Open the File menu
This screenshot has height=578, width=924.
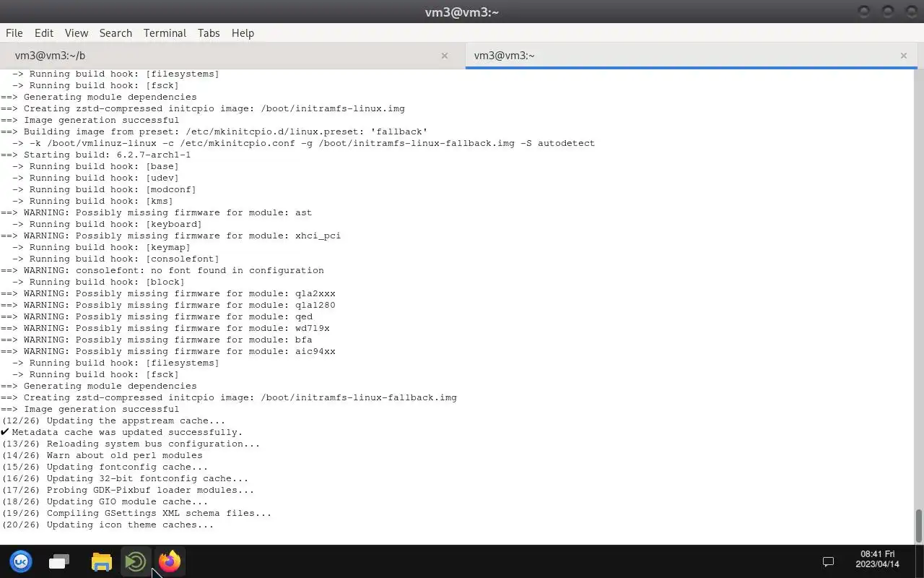click(14, 33)
